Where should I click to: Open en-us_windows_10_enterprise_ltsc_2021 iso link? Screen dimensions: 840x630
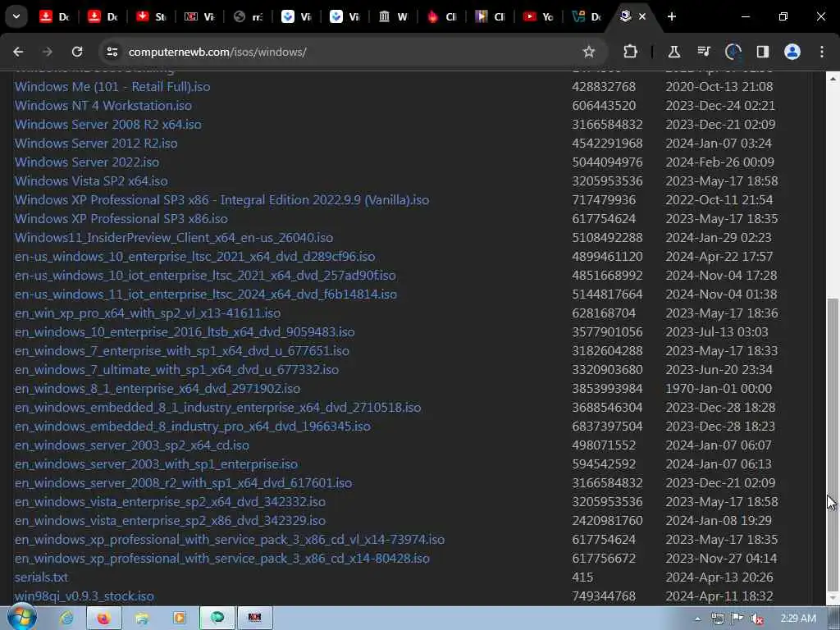pos(194,257)
